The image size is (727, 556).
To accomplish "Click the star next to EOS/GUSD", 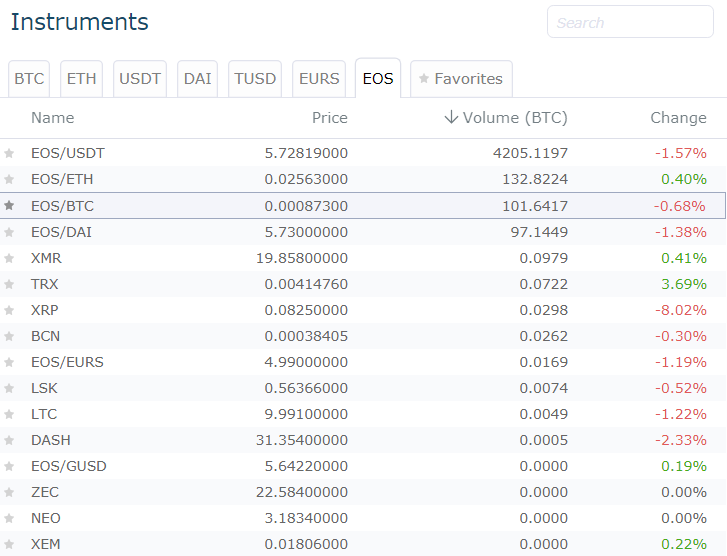I will pyautogui.click(x=9, y=466).
